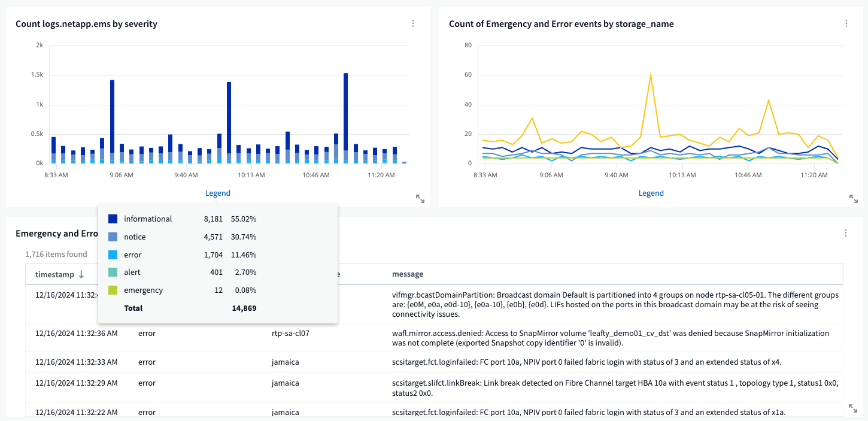Toggle the alert series in the legend
Screen dimensions: 868x421
pyautogui.click(x=132, y=272)
